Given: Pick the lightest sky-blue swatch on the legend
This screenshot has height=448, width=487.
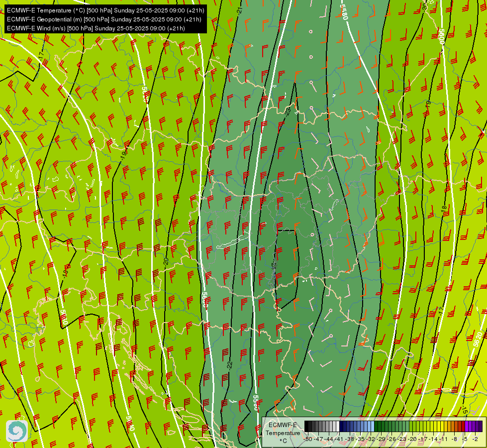Looking at the screenshot, I should [373, 426].
